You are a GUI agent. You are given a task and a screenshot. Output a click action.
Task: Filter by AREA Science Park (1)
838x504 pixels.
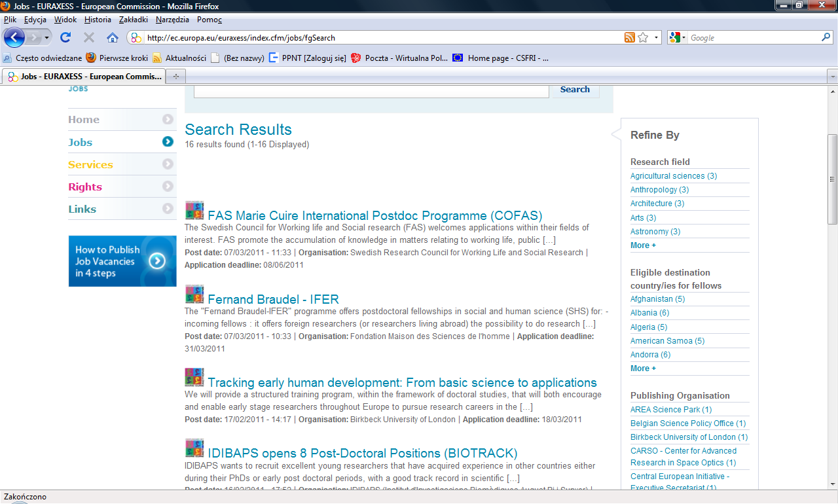(x=671, y=410)
